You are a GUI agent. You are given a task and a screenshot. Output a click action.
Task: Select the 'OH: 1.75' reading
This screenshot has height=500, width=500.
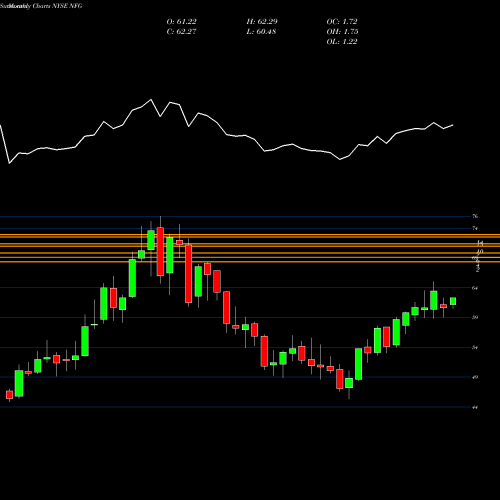(342, 32)
